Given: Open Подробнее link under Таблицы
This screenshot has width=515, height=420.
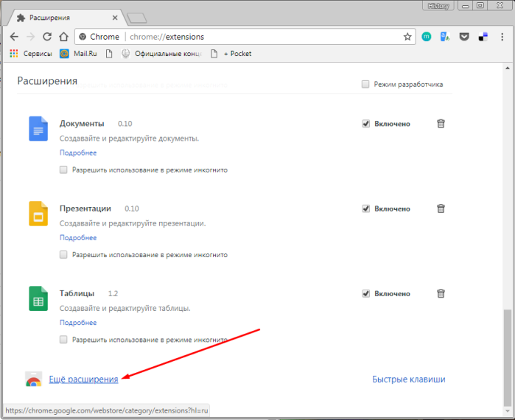Looking at the screenshot, I should point(78,323).
